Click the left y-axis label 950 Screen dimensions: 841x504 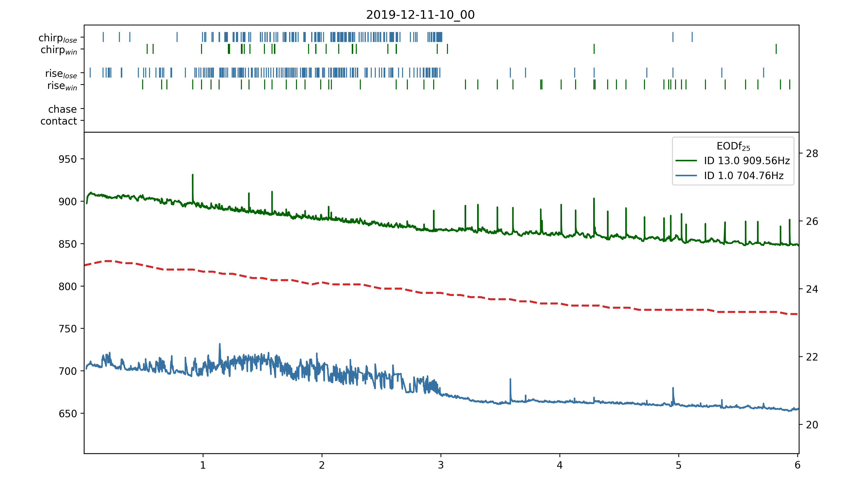68,159
